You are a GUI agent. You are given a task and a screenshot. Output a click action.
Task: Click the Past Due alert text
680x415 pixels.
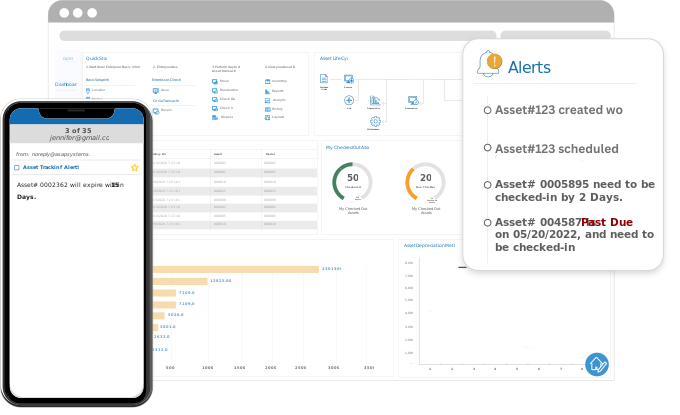pos(607,222)
